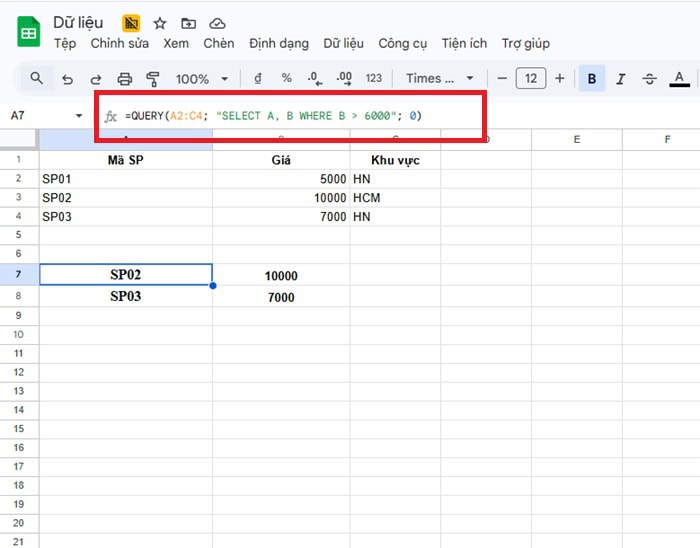Screen dimensions: 700x548
Task: Print the spreadsheet using printer icon
Action: pos(125,79)
